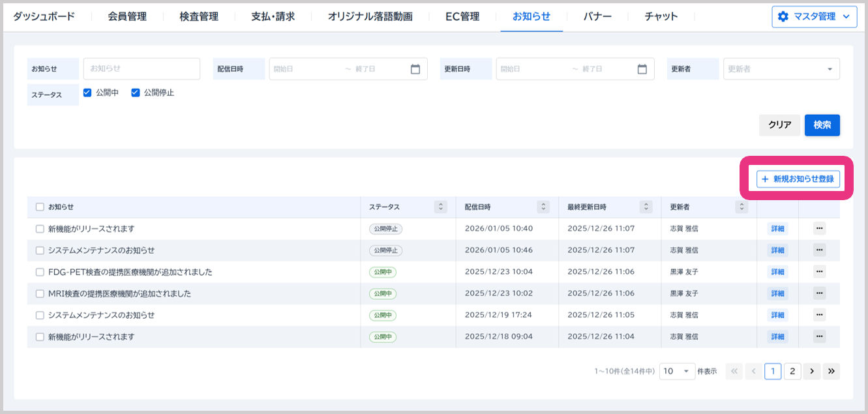Sort the table by 最終更新日時 column
Viewport: 868px width, 414px height.
pos(646,207)
